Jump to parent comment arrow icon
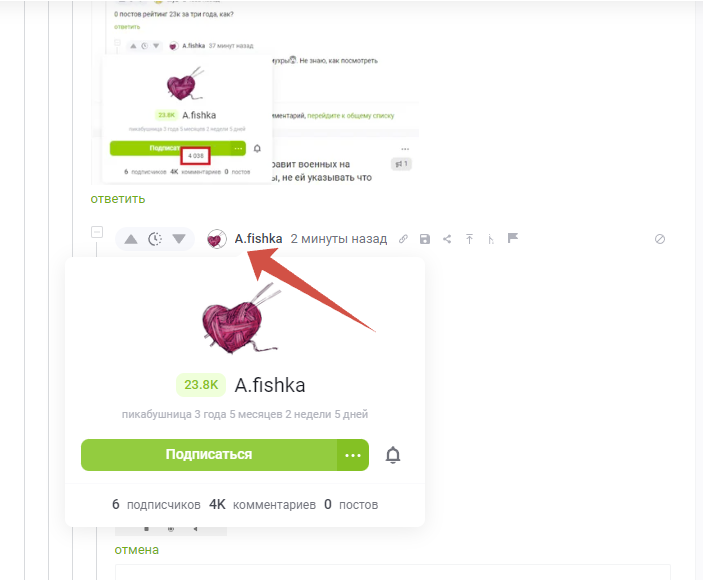Screen dimensions: 703x580 pyautogui.click(x=469, y=239)
